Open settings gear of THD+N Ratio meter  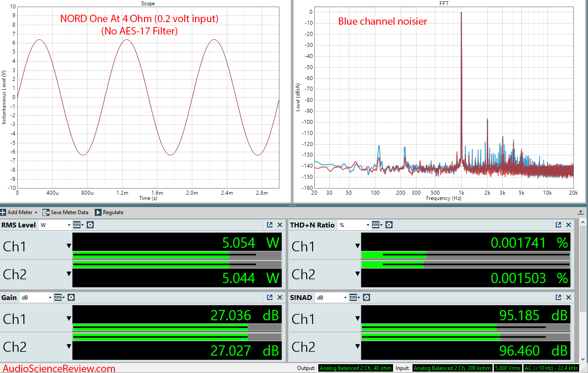(x=389, y=225)
